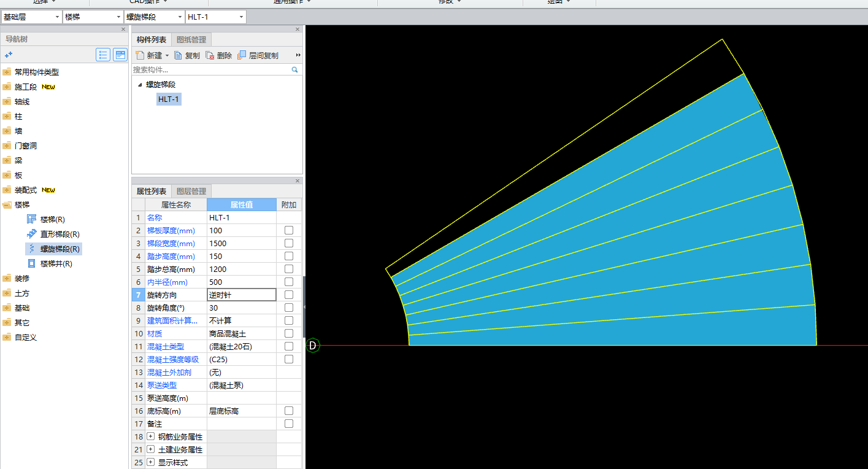The image size is (868, 469).
Task: Tick 附加 checkbox for 梯板厚度(mm)
Action: (x=289, y=230)
